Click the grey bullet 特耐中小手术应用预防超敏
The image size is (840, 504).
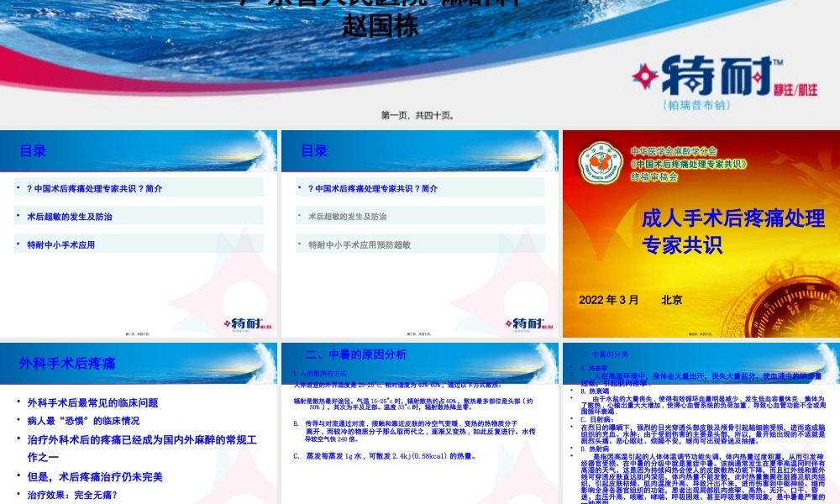(360, 244)
